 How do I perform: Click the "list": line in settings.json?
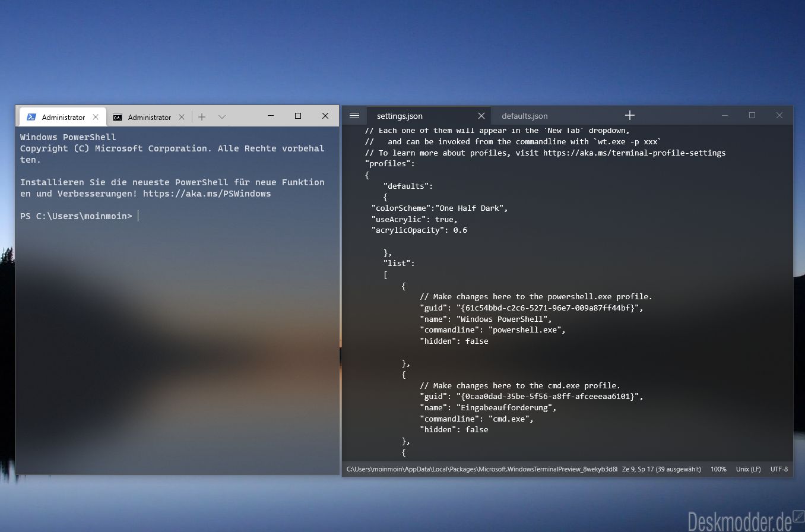(x=399, y=264)
